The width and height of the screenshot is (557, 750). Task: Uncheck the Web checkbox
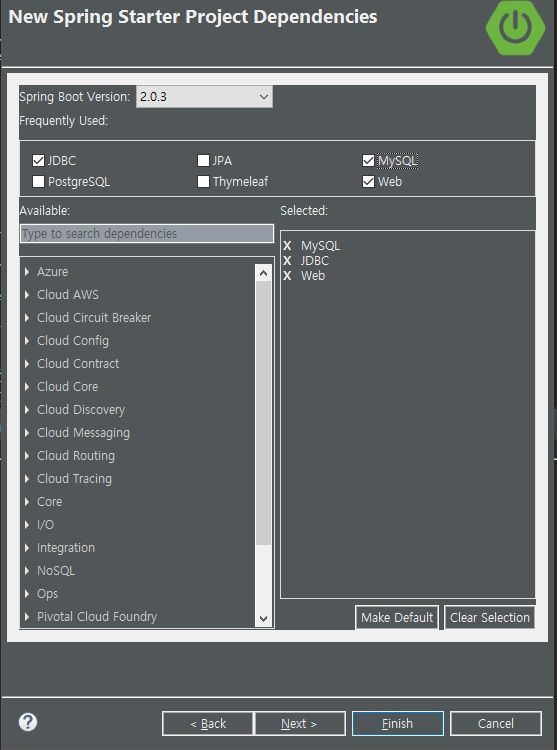click(368, 182)
